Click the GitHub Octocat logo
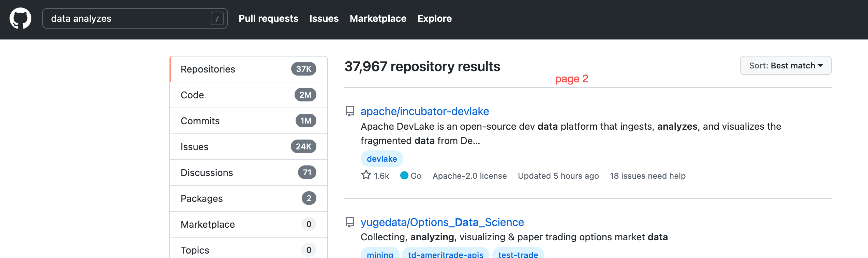Screen dimensions: 868x258 click(x=20, y=18)
